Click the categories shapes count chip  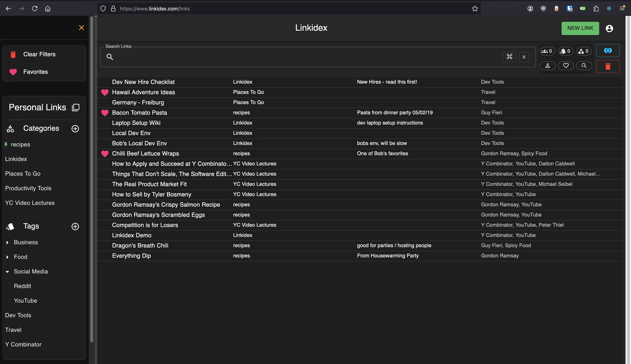(x=584, y=51)
